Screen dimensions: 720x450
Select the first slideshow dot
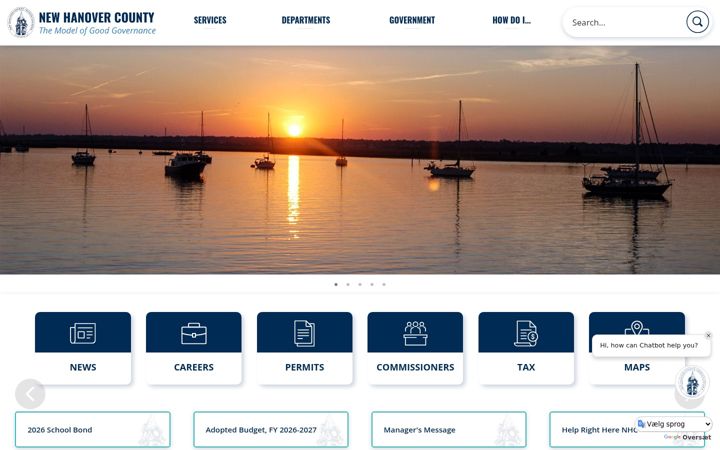click(x=336, y=285)
